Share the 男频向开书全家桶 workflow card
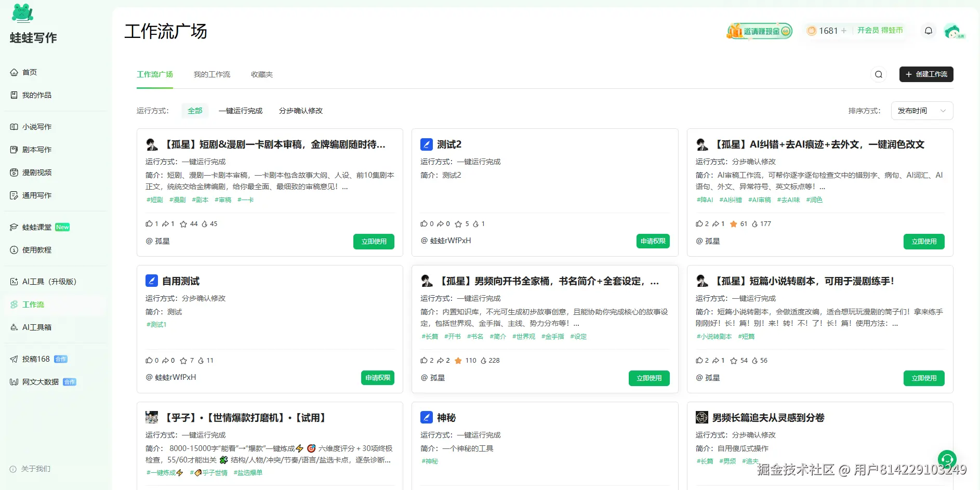Screen dimensions: 980x490 click(440, 360)
